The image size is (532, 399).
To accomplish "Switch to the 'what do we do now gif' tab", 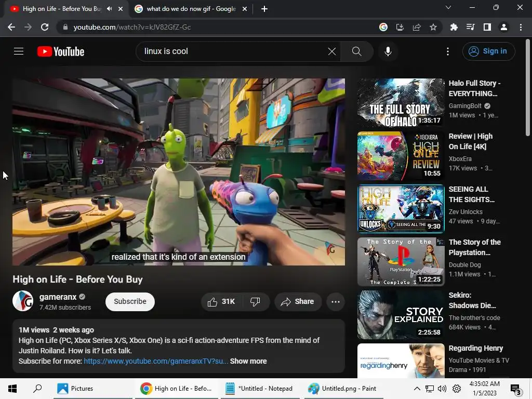I will click(191, 9).
